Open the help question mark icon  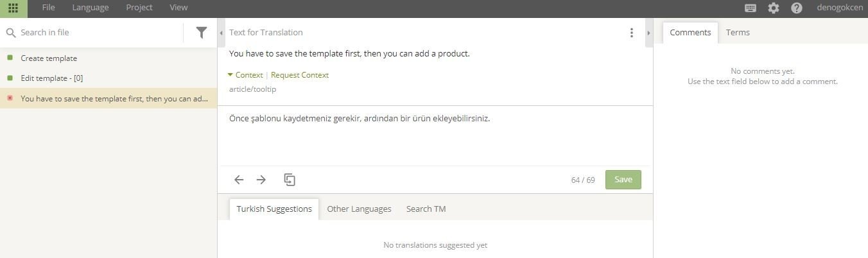797,8
